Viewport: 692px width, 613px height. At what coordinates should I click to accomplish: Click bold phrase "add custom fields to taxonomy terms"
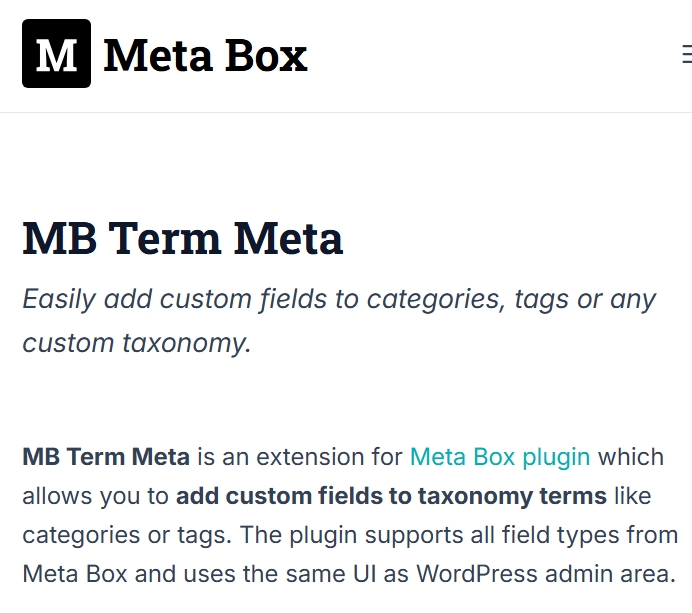pos(391,496)
